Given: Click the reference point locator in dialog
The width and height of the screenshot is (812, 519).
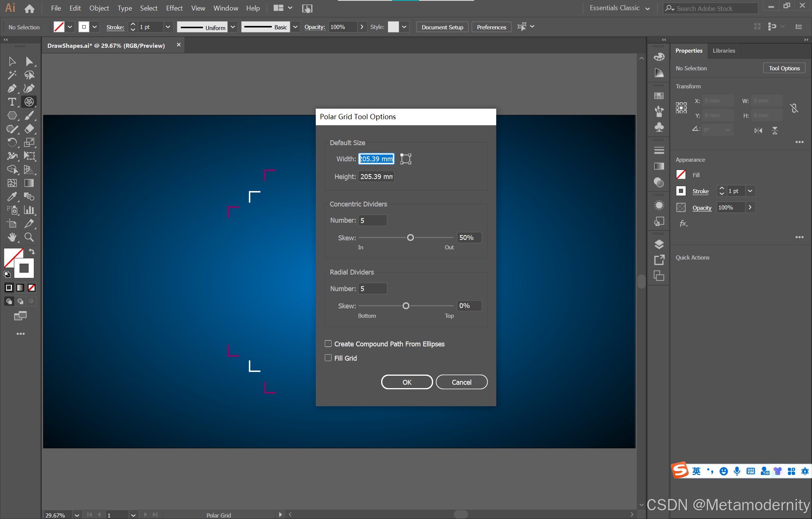Looking at the screenshot, I should [x=406, y=159].
